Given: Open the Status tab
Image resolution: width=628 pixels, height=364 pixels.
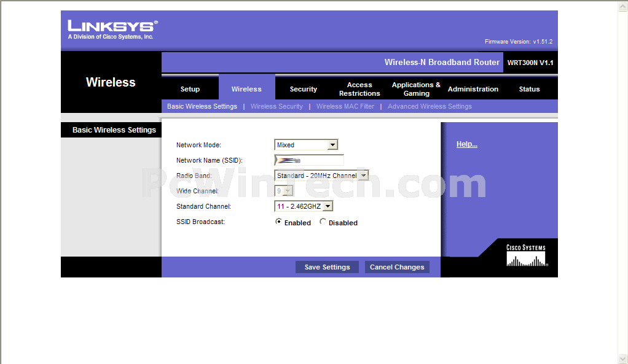Looking at the screenshot, I should (529, 89).
